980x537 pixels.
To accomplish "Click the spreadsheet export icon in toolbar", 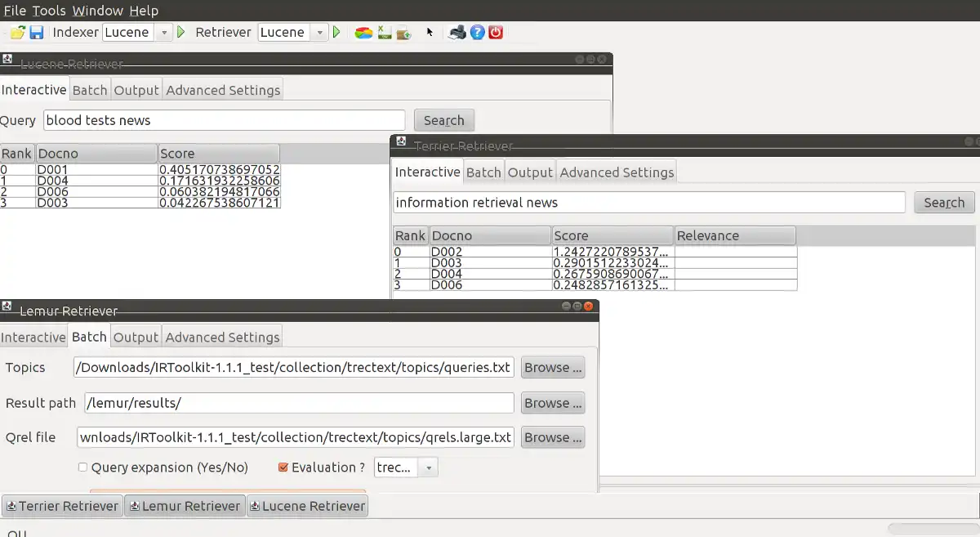I will (x=384, y=33).
